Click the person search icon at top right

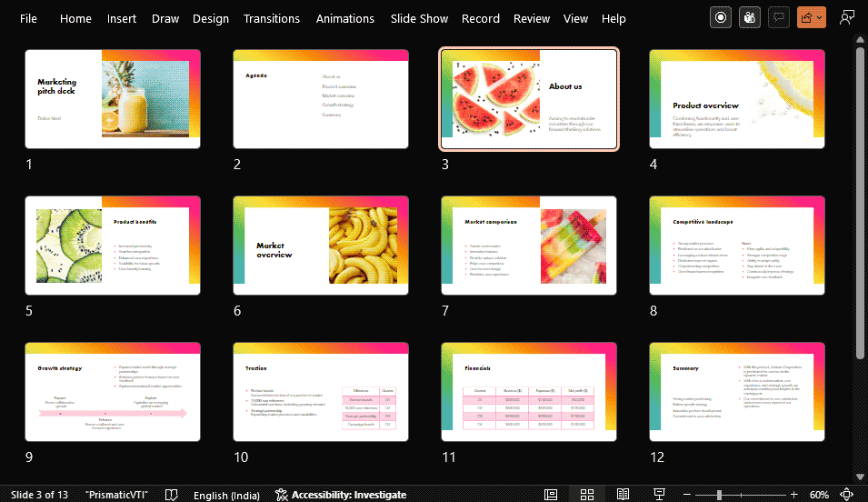846,17
